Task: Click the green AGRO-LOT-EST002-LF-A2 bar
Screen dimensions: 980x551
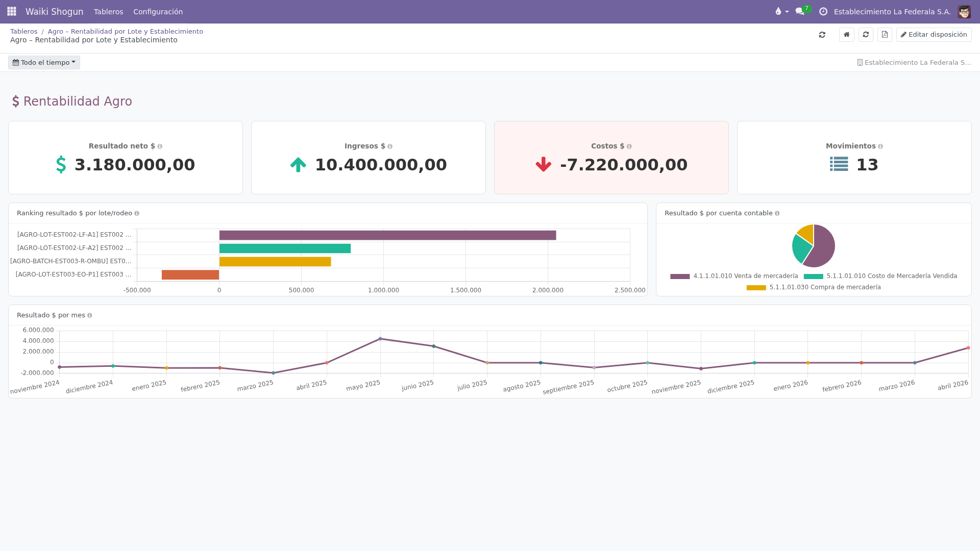Action: [x=285, y=248]
